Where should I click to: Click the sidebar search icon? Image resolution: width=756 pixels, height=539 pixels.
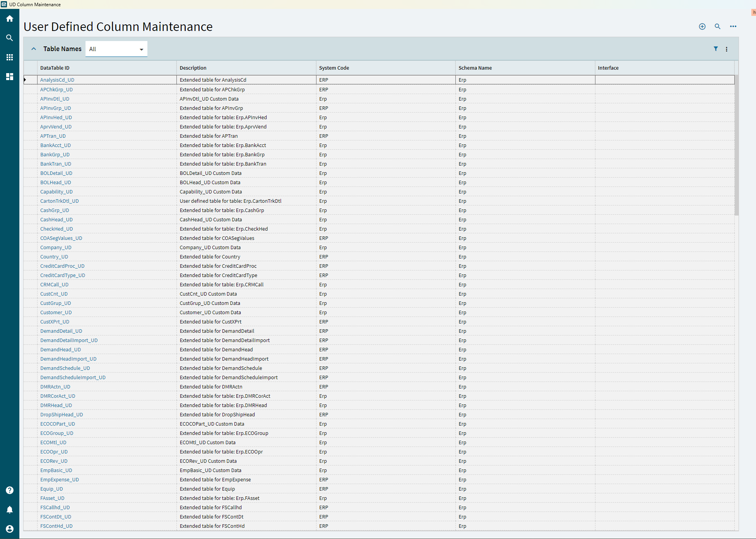click(10, 38)
